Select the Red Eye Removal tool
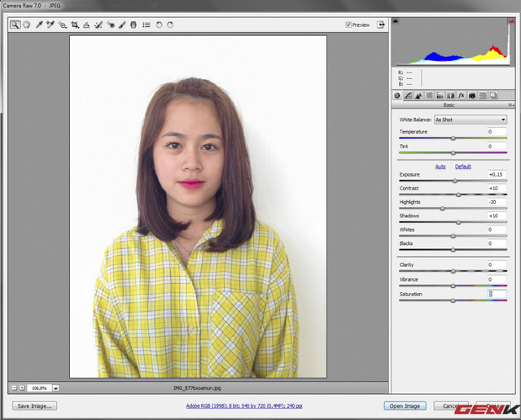Screen dimensions: 521x420 coord(111,24)
